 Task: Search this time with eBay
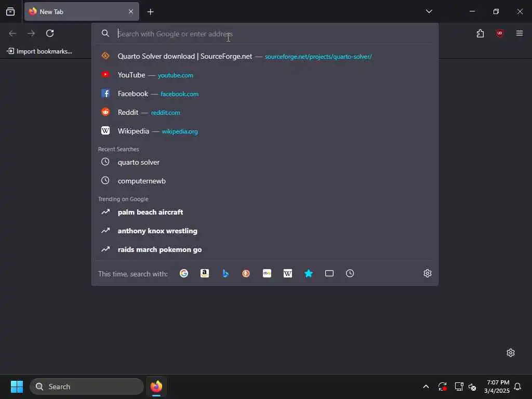(x=267, y=273)
